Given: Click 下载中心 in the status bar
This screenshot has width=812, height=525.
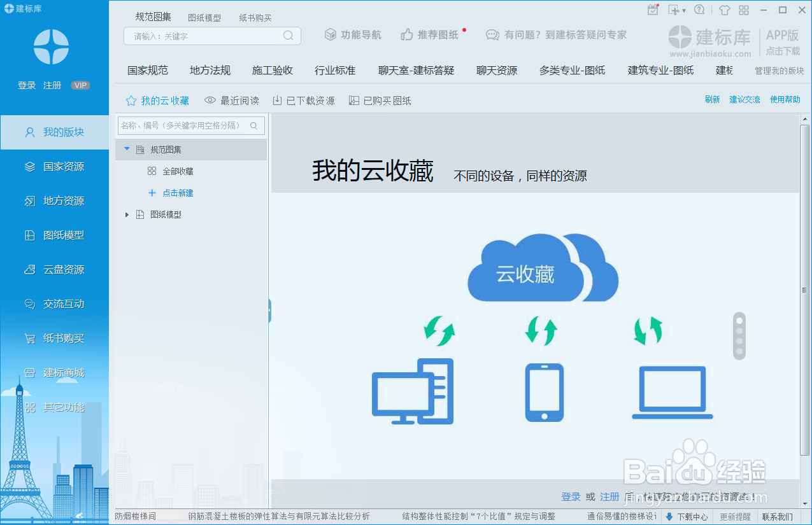Looking at the screenshot, I should 694,516.
